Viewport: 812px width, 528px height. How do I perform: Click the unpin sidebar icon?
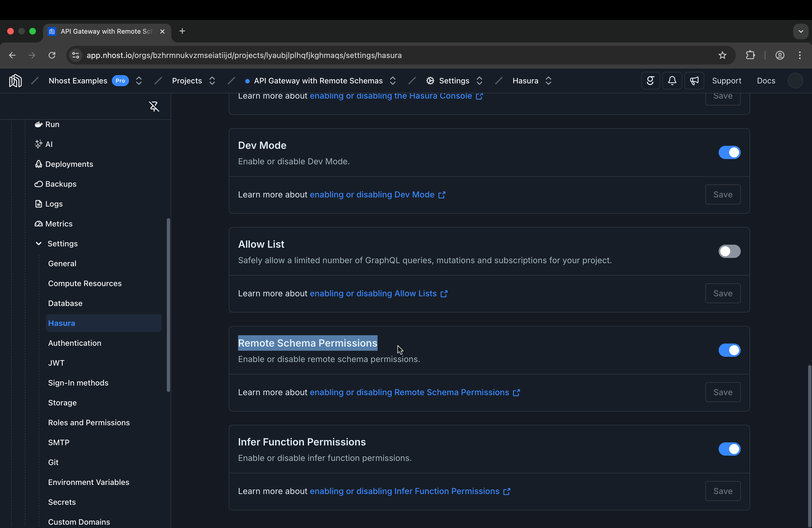154,106
